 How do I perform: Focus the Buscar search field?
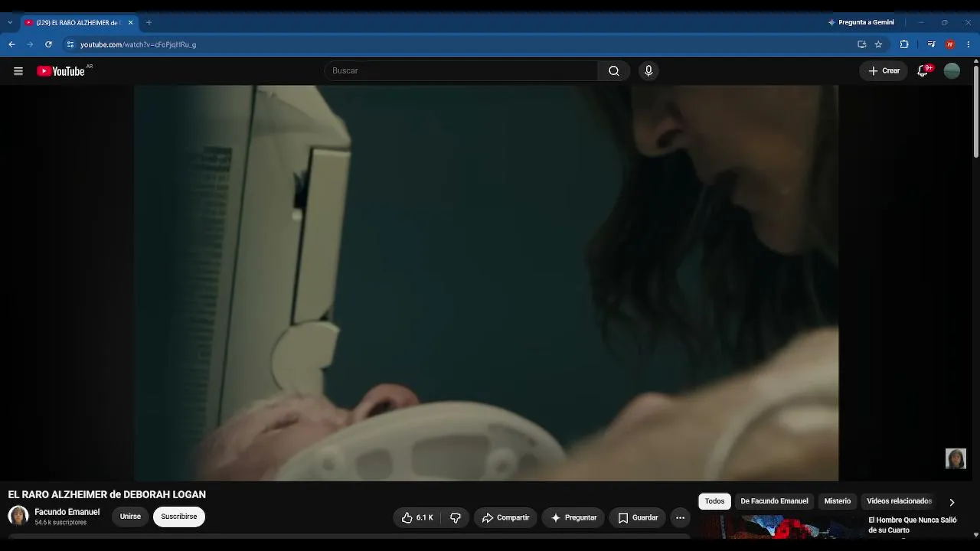462,71
